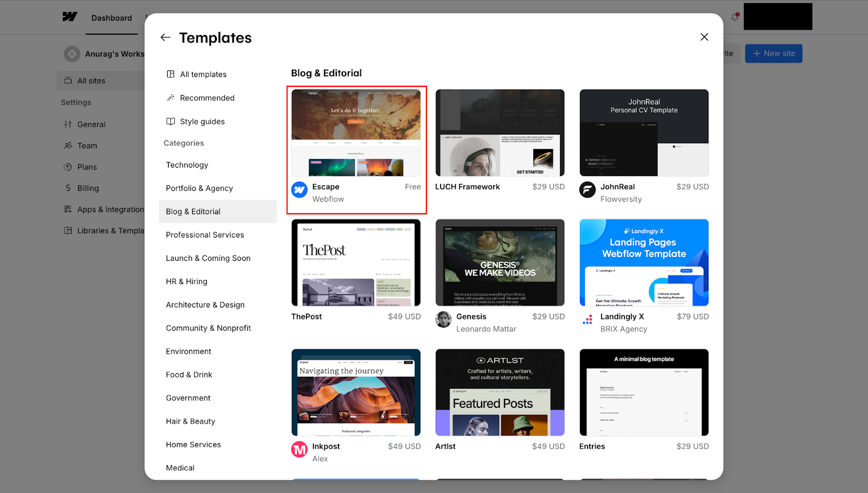
Task: Select the Blog & Editorial category
Action: [218, 212]
